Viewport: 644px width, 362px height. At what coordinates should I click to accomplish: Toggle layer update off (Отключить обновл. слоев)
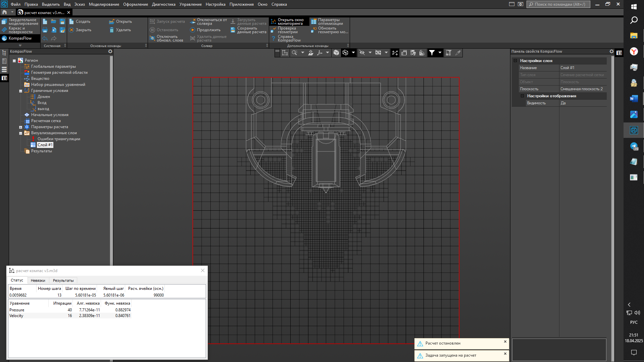pyautogui.click(x=167, y=38)
